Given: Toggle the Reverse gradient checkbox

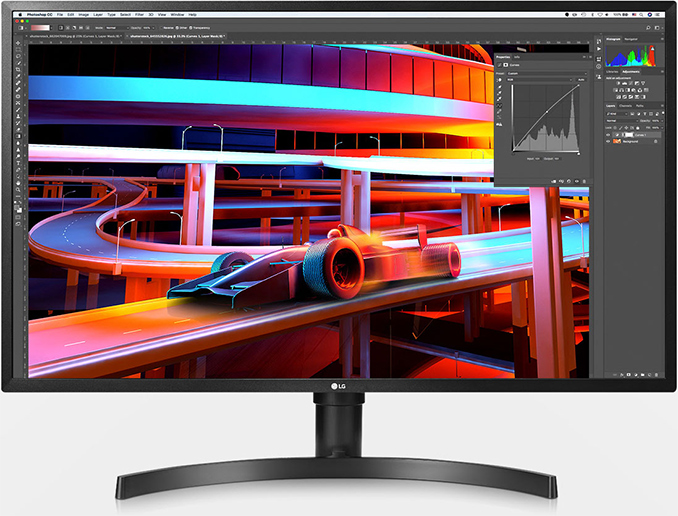Looking at the screenshot, I should coord(161,28).
